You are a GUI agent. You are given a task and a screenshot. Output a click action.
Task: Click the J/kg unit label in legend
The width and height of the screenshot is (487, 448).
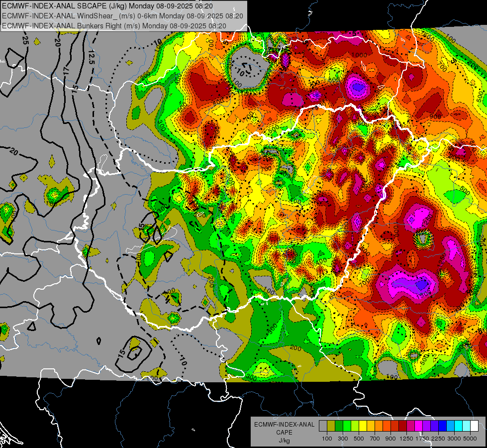(284, 441)
